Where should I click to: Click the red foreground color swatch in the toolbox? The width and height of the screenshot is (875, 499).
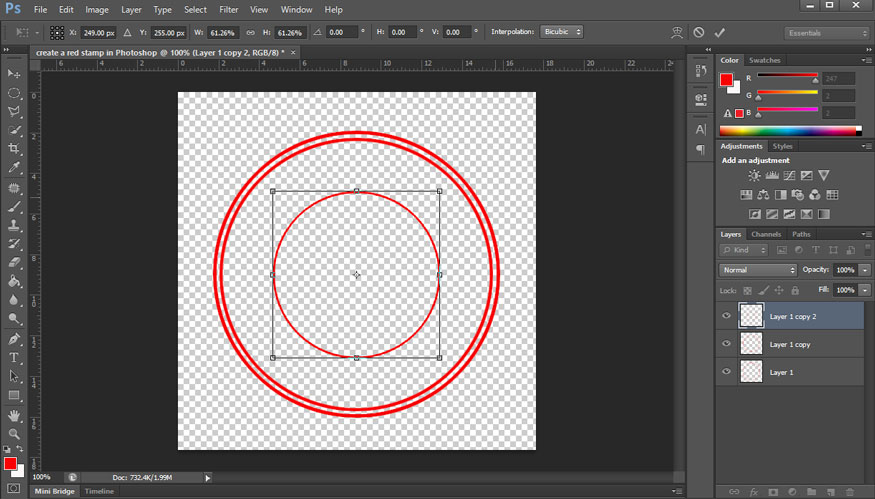[x=10, y=464]
